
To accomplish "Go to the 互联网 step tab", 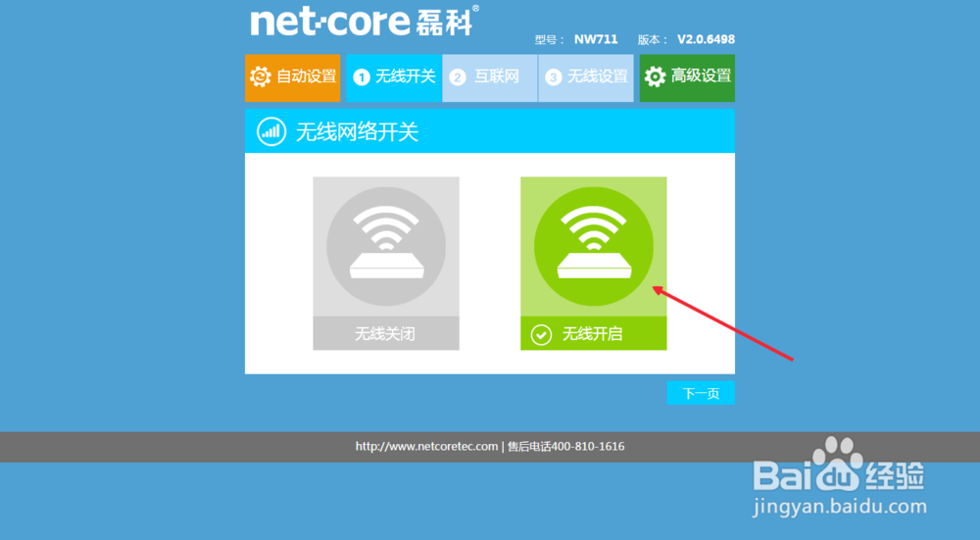I will 490,78.
